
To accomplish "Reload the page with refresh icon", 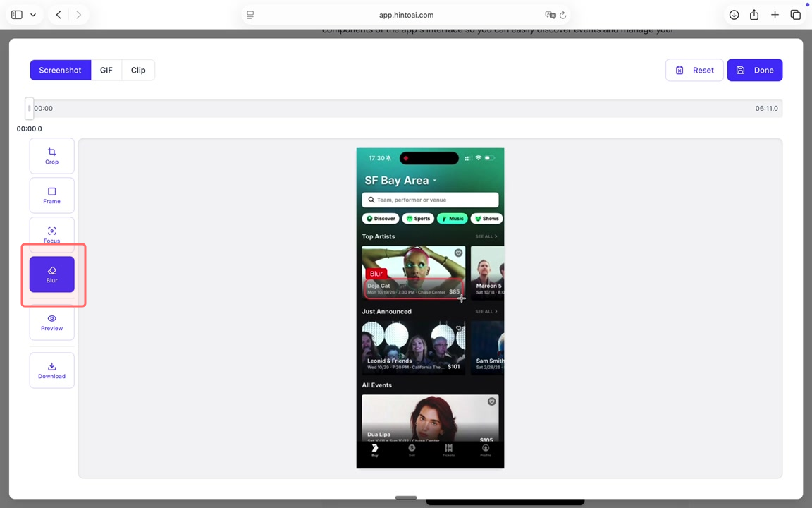I will coord(562,15).
